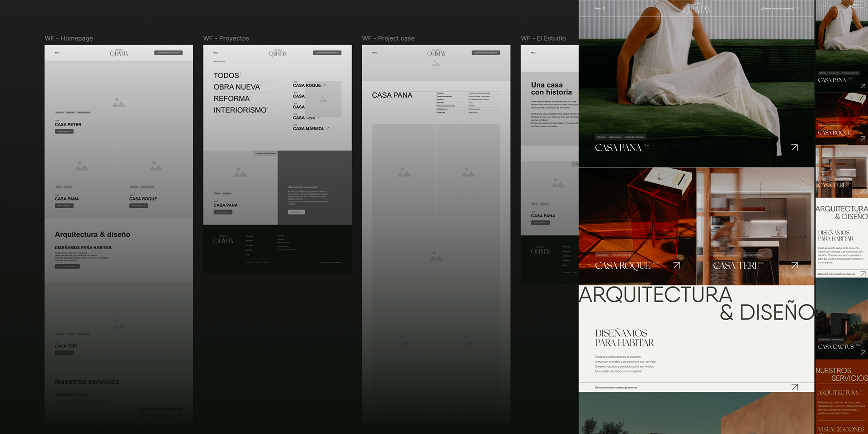This screenshot has height=434, width=868.
Task: Click 'DISEÑAMOS PARA HABITAR' heading in desktop mockup
Action: pos(624,338)
